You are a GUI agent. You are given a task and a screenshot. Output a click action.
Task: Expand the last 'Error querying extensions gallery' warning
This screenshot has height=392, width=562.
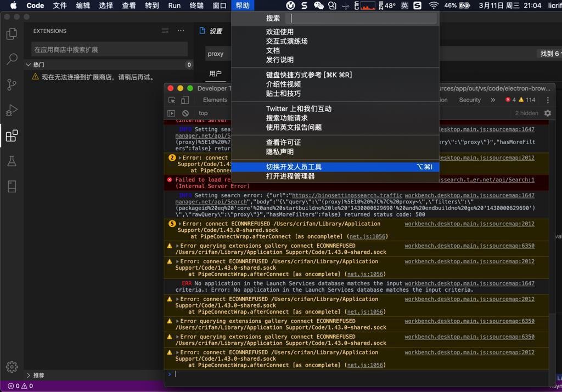tap(177, 337)
